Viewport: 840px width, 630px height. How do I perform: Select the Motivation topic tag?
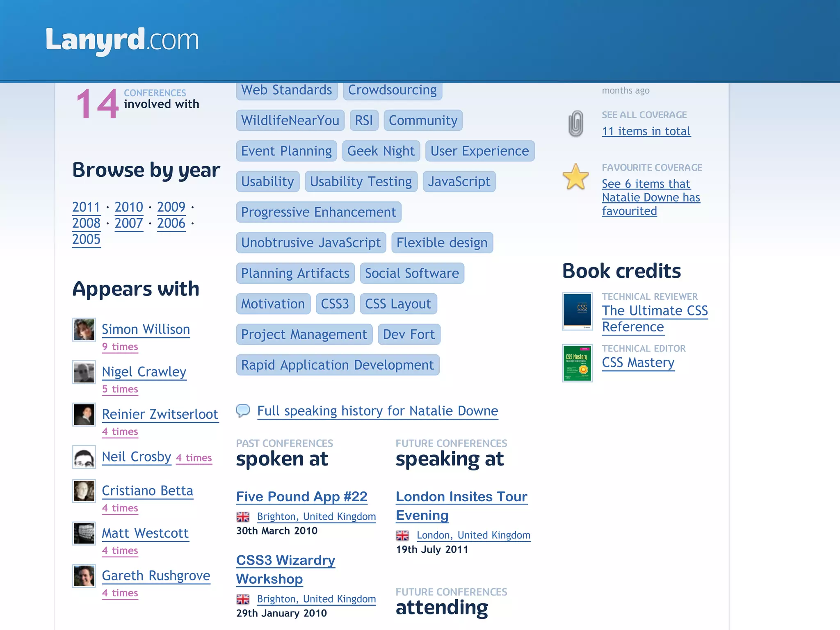273,304
